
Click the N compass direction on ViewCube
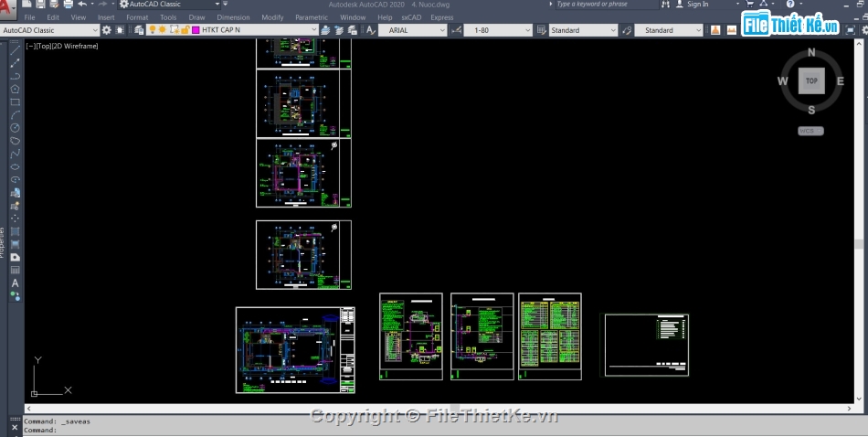(x=811, y=53)
